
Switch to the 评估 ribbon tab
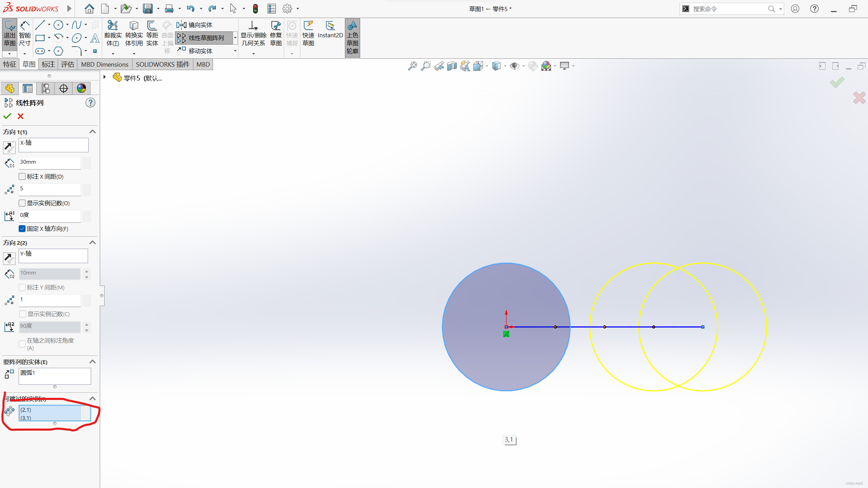coord(68,64)
